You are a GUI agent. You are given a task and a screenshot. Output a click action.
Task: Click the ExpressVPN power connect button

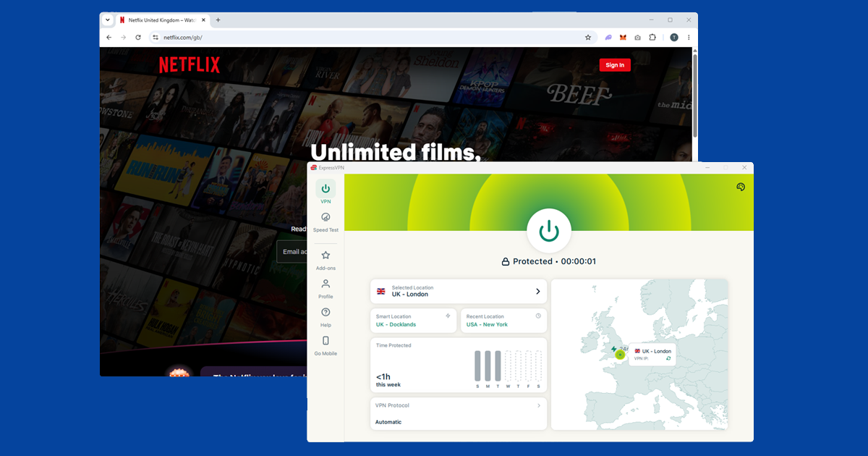(550, 231)
